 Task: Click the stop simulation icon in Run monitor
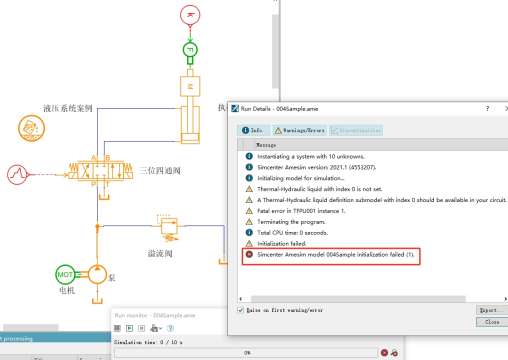117,328
